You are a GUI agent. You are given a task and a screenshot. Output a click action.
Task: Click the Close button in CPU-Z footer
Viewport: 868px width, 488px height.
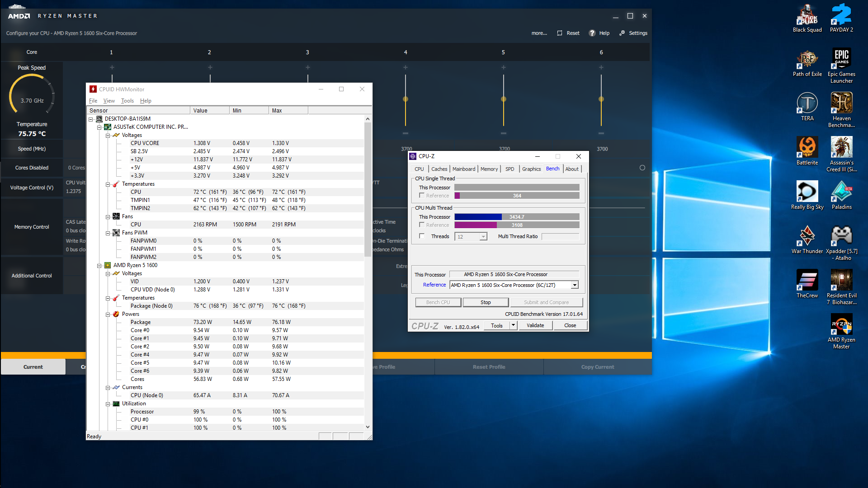[570, 325]
